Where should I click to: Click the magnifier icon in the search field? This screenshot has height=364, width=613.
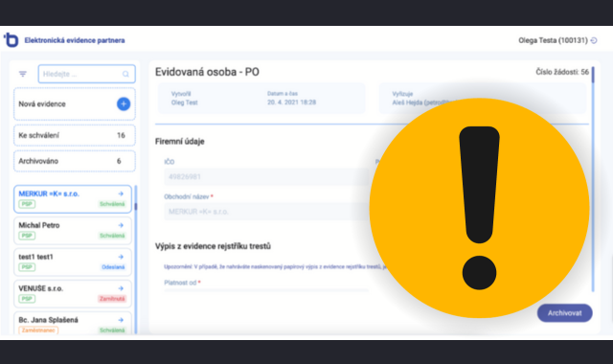tap(125, 74)
